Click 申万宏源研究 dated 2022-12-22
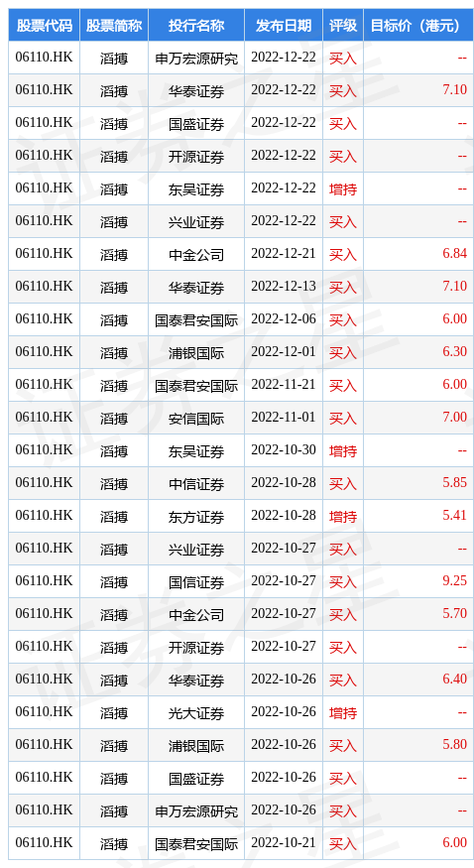Viewport: 474px width, 868px height. point(196,59)
